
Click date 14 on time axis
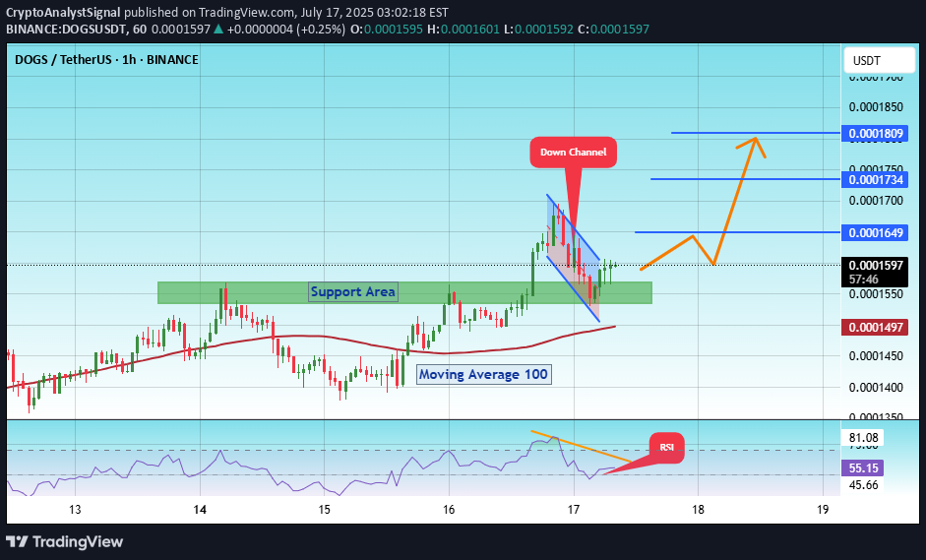tap(200, 510)
